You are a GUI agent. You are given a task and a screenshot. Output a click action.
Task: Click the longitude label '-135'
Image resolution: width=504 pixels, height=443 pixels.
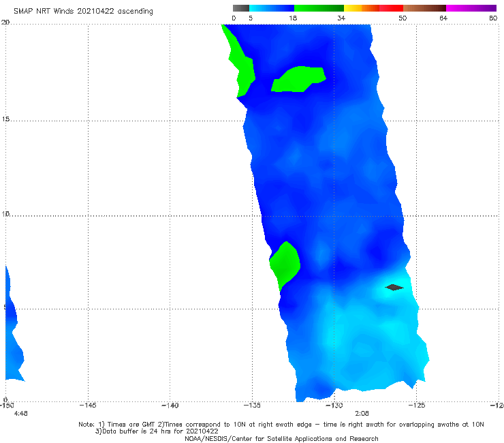(x=252, y=406)
